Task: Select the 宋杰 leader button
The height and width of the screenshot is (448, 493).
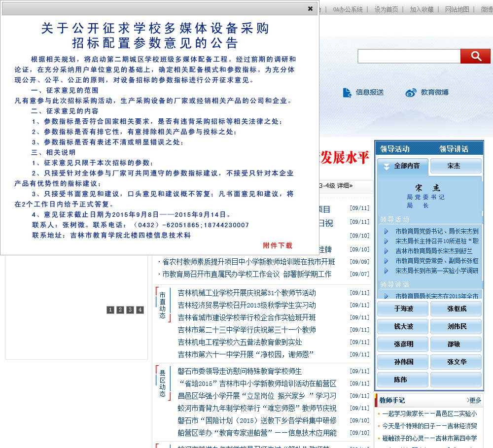Action: pyautogui.click(x=456, y=166)
